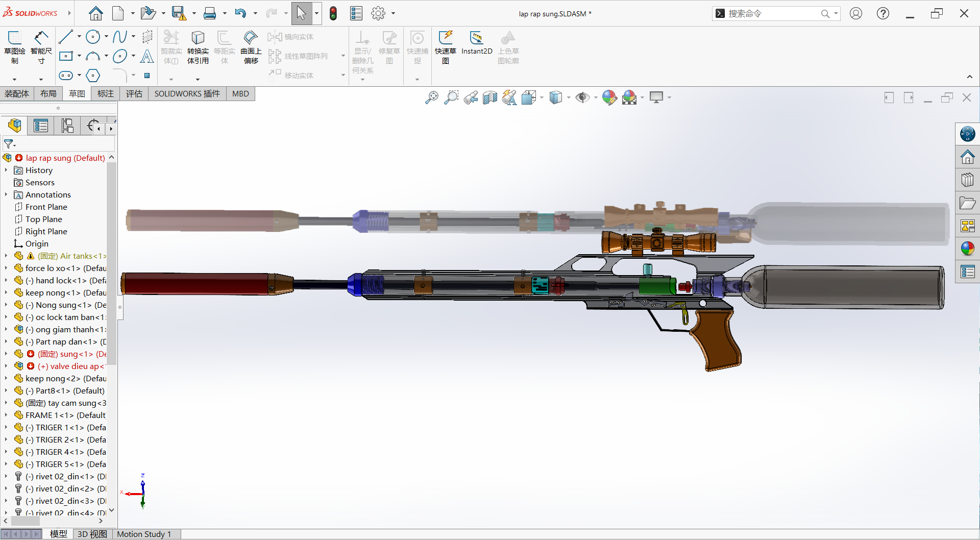The width and height of the screenshot is (980, 540).
Task: Switch to the 标注 tab
Action: tap(106, 94)
